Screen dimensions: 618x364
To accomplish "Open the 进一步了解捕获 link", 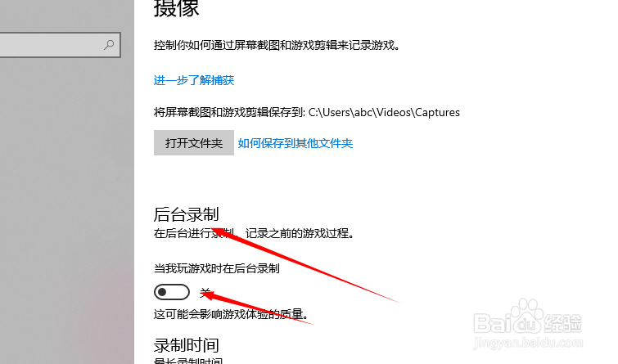I will pos(194,80).
